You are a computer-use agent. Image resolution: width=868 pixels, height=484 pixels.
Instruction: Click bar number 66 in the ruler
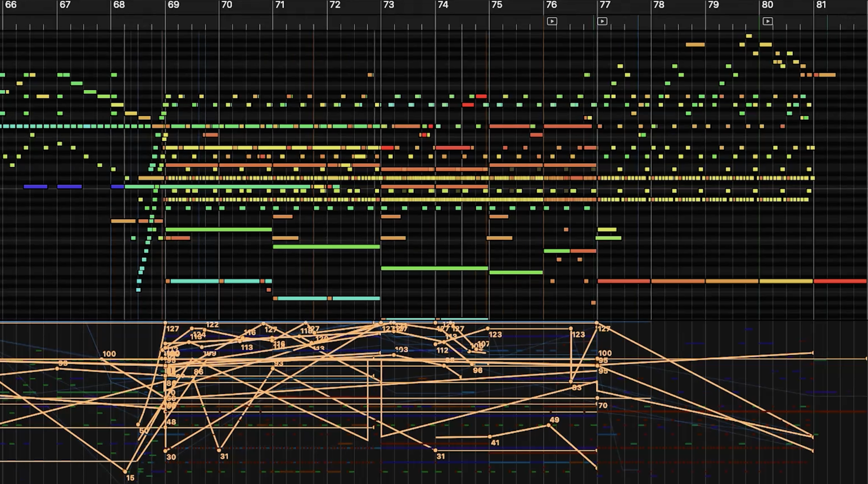(x=11, y=5)
